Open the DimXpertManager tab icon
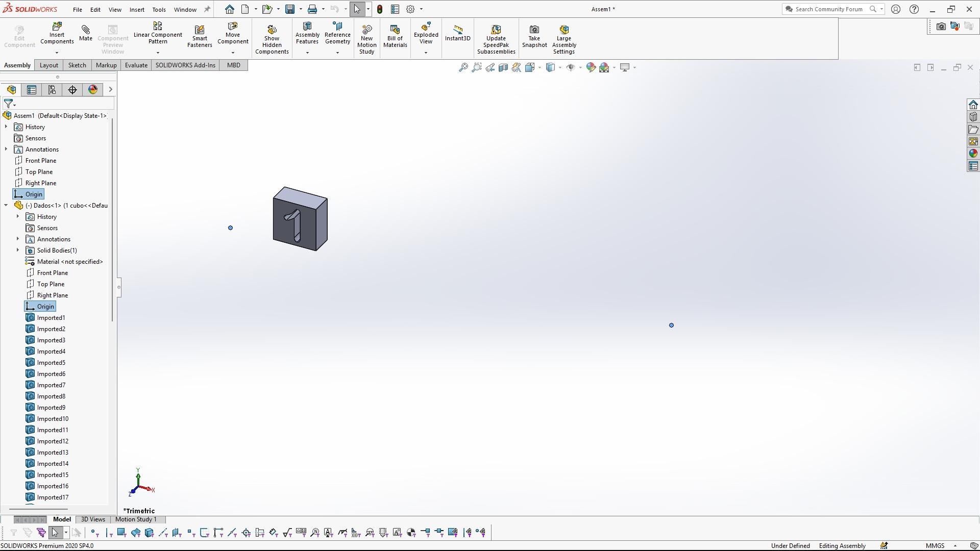The image size is (980, 551). (x=72, y=90)
